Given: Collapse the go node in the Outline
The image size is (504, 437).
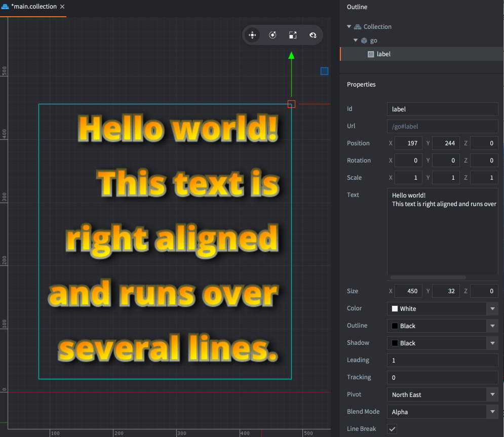Looking at the screenshot, I should tap(356, 40).
